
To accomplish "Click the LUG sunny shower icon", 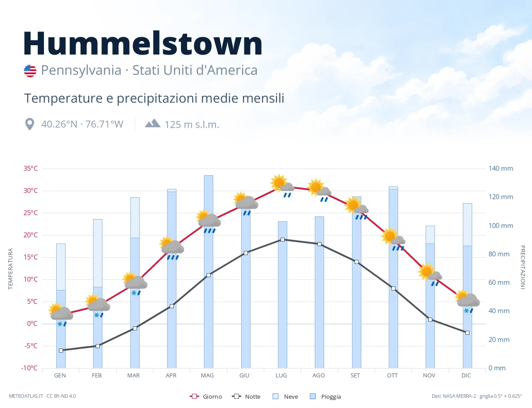I will point(282,187).
